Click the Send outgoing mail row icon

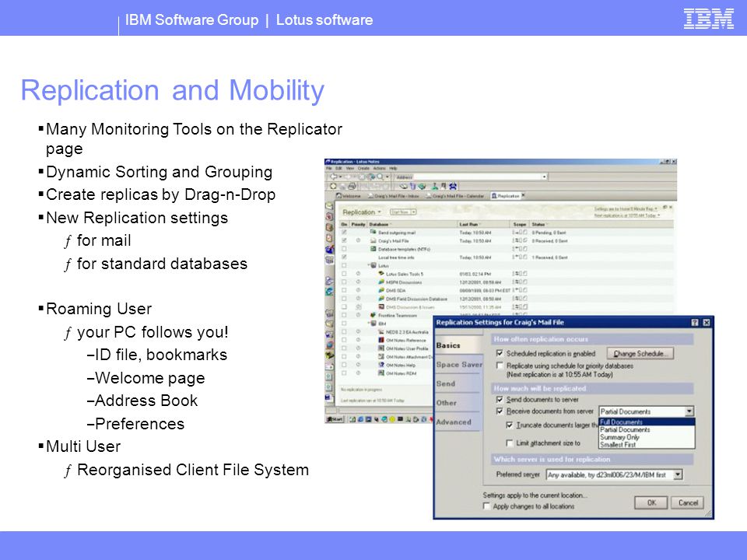pos(373,232)
